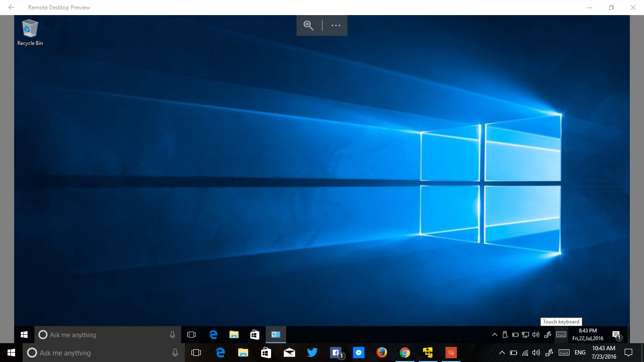
Task: Open the remote clock showing 8:43 PM
Action: coord(587,335)
